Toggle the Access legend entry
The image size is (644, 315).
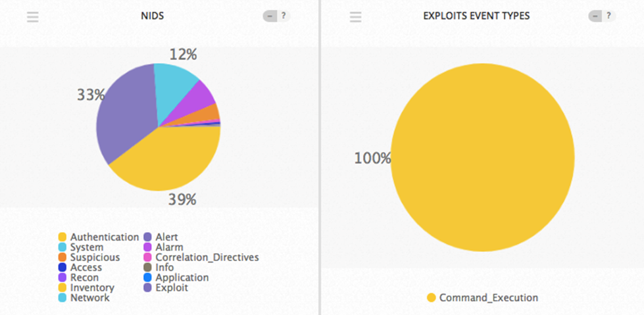[80, 268]
